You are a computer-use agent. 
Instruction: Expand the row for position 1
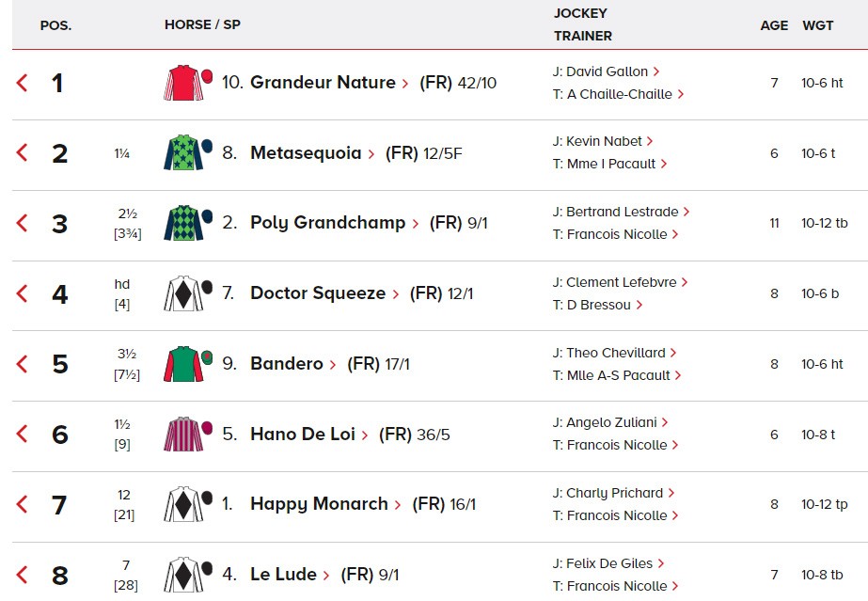pos(23,84)
